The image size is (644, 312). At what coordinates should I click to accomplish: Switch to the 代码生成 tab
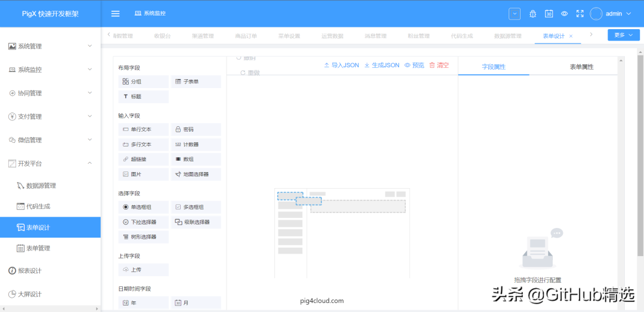tap(462, 36)
